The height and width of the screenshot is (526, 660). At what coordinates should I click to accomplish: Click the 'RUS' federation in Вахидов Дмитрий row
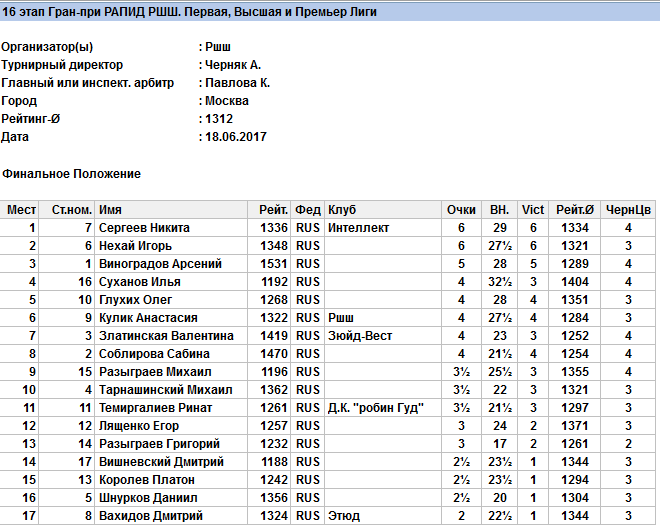308,516
